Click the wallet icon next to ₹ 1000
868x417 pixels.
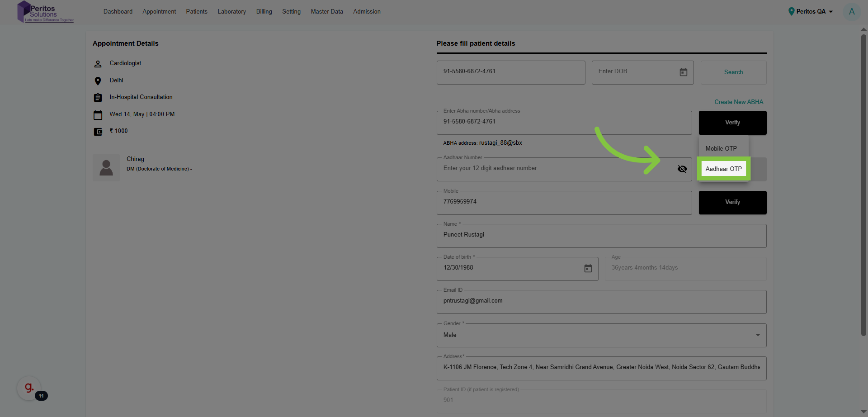pos(98,132)
